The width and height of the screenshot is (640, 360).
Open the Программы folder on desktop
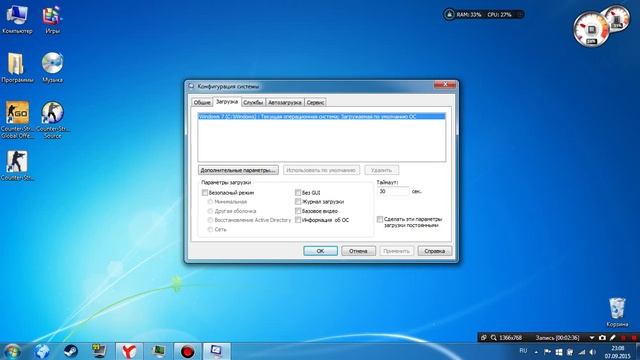point(17,68)
